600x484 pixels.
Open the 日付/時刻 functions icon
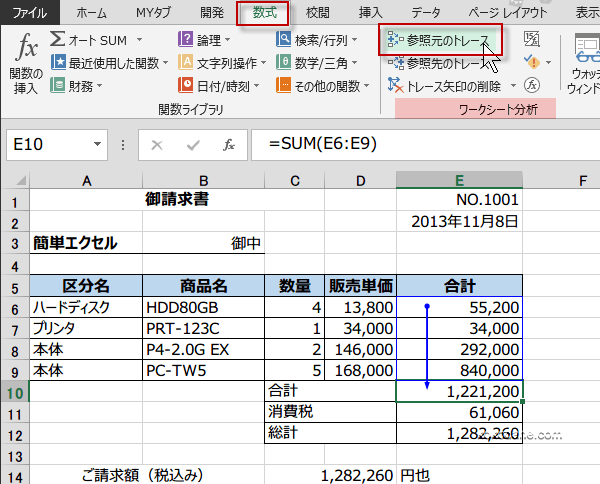(x=186, y=85)
